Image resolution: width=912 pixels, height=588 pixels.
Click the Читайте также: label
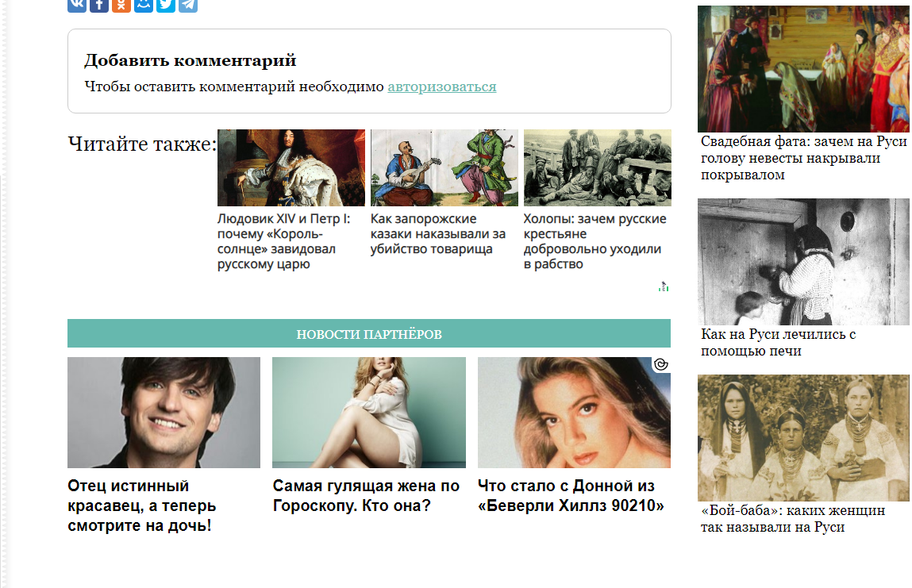point(142,144)
